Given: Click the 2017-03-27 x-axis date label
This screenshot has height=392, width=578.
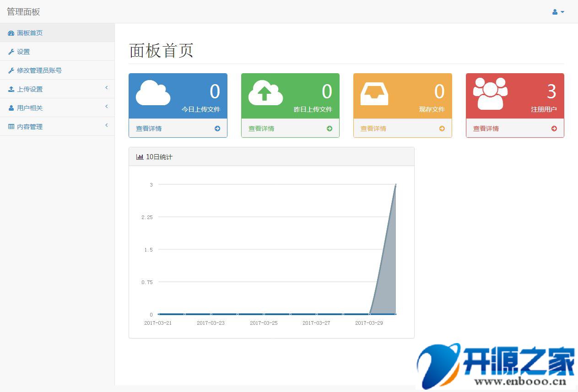Looking at the screenshot, I should [316, 323].
